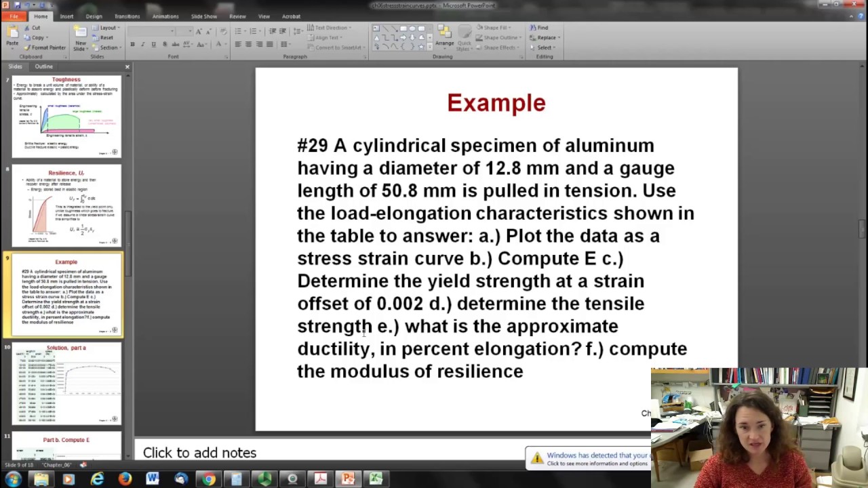Toggle Bold formatting
The height and width of the screenshot is (488, 868).
132,44
